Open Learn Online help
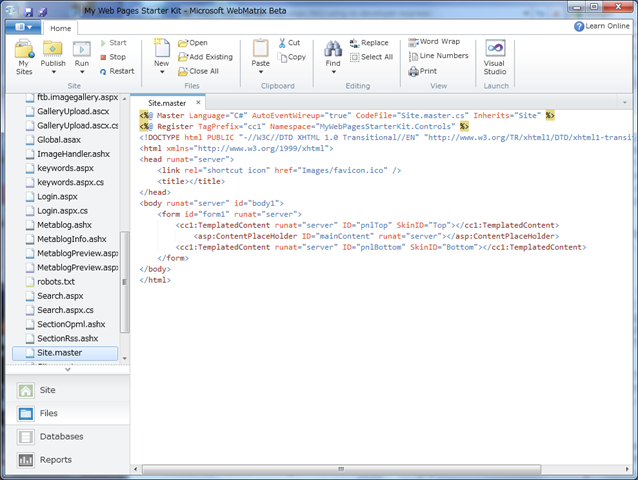This screenshot has height=480, width=638. [x=602, y=26]
